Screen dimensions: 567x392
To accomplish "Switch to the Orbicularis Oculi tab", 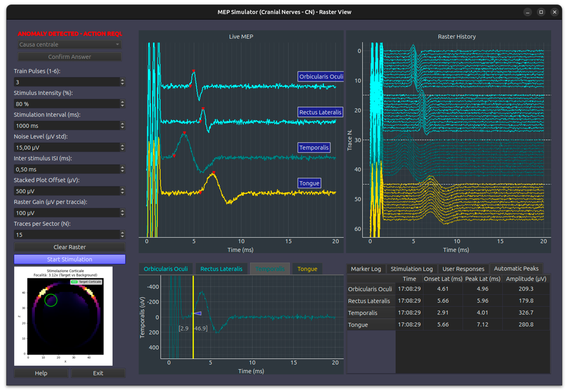I will (166, 269).
